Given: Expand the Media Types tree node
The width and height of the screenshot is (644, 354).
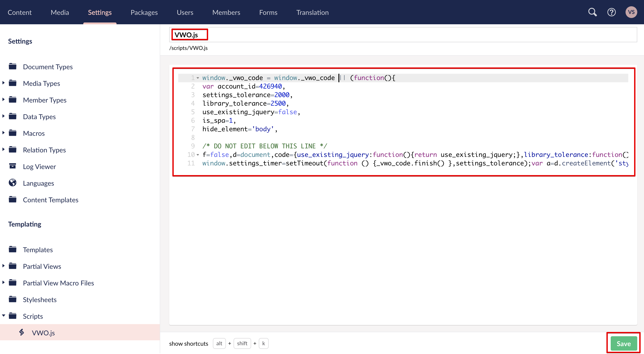Looking at the screenshot, I should tap(3, 83).
